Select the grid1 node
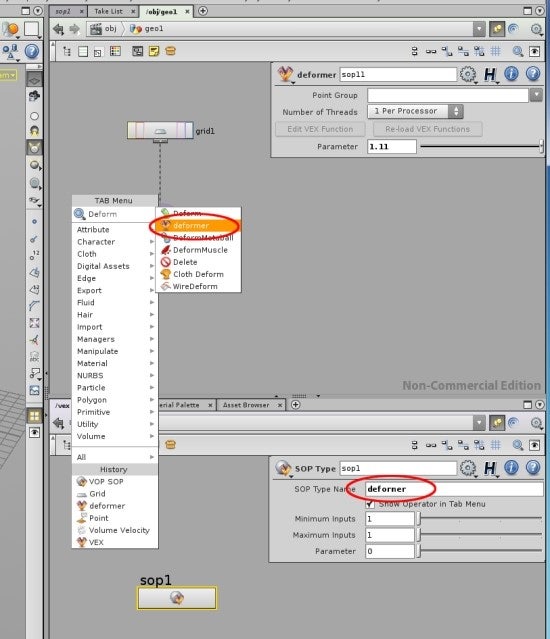550x639 pixels. 160,130
